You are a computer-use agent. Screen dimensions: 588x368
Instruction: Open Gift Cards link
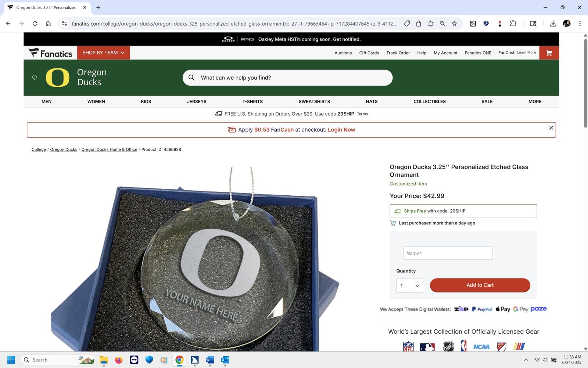(x=369, y=53)
